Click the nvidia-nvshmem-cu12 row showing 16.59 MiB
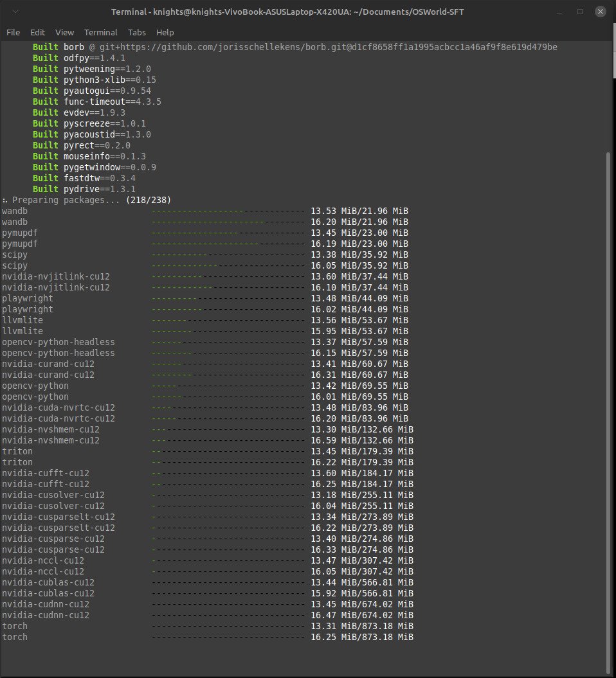The height and width of the screenshot is (678, 616). [208, 440]
